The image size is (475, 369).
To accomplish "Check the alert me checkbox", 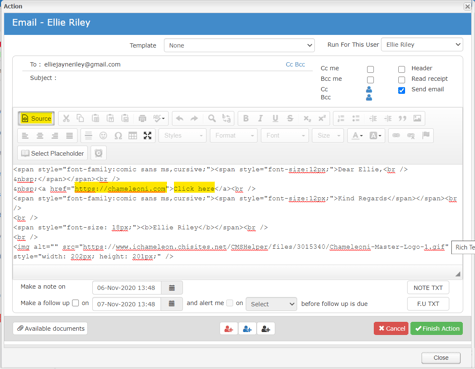I will pos(230,303).
